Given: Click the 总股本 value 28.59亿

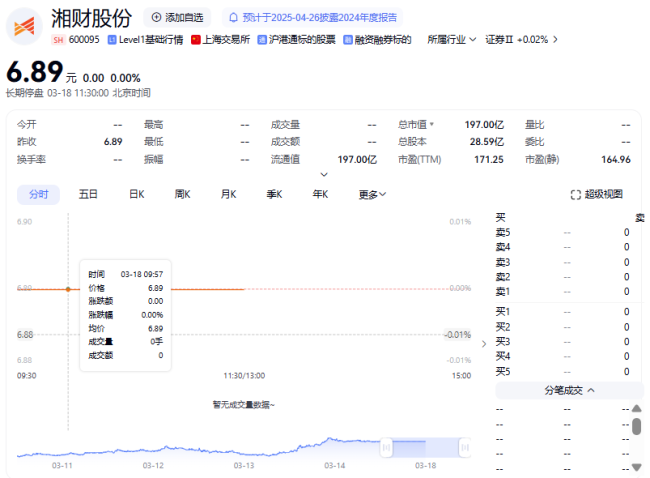Looking at the screenshot, I should click(x=487, y=142).
